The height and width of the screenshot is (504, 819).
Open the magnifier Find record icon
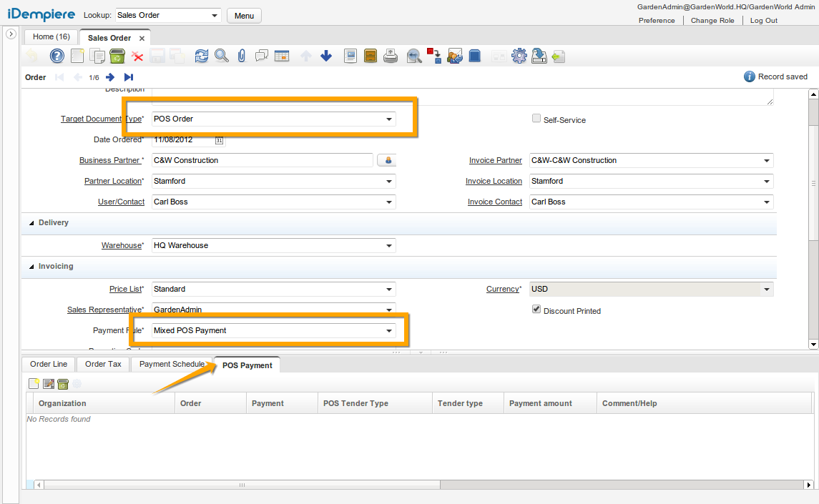tap(222, 56)
